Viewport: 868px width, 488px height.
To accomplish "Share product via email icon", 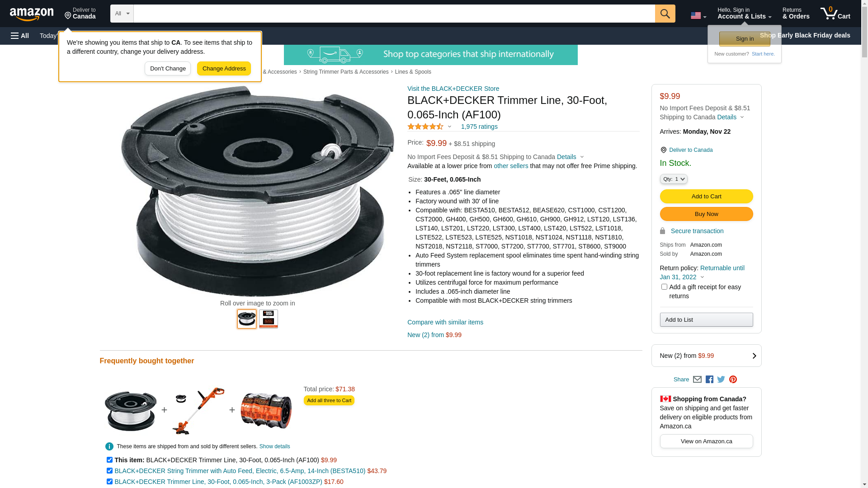I will pyautogui.click(x=697, y=380).
